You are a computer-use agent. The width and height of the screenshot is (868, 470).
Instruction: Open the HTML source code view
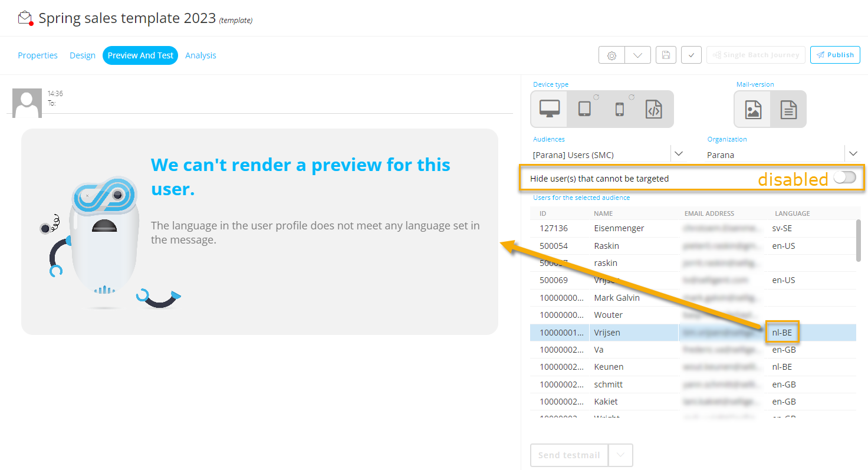point(654,109)
